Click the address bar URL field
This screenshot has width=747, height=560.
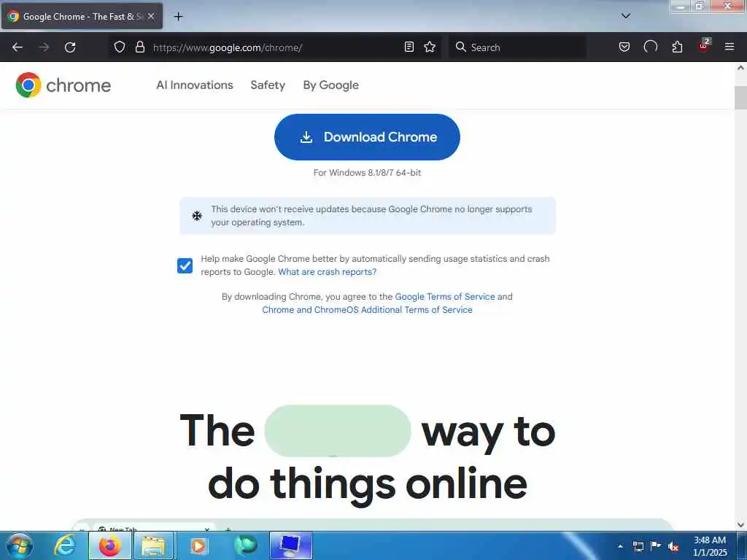(274, 47)
